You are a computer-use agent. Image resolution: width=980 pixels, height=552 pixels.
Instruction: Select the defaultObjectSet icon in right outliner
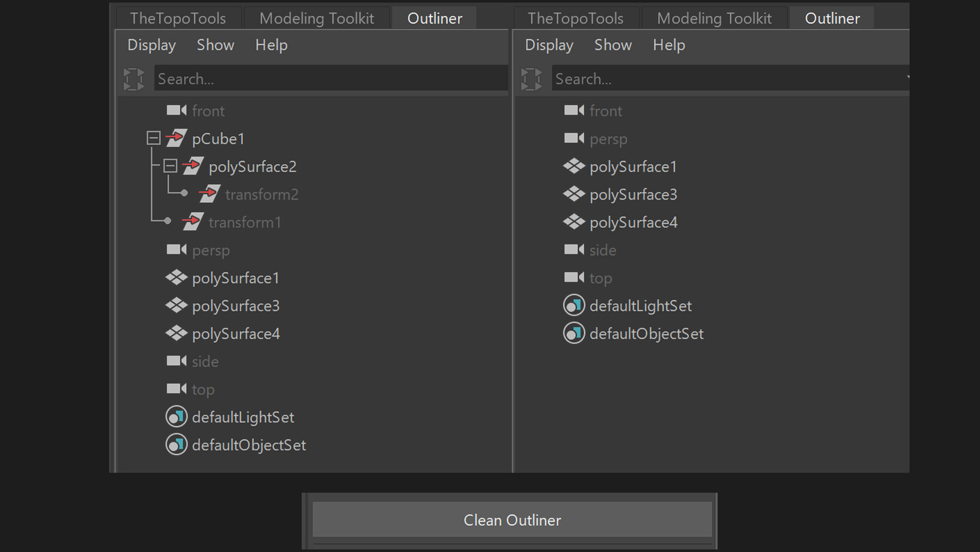(573, 333)
